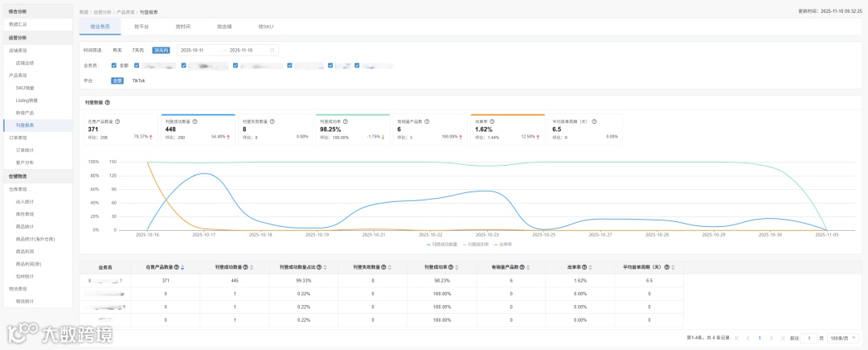Toggle the 刊登失败数量 metric card
Image resolution: width=868 pixels, height=350 pixels.
pyautogui.click(x=276, y=130)
